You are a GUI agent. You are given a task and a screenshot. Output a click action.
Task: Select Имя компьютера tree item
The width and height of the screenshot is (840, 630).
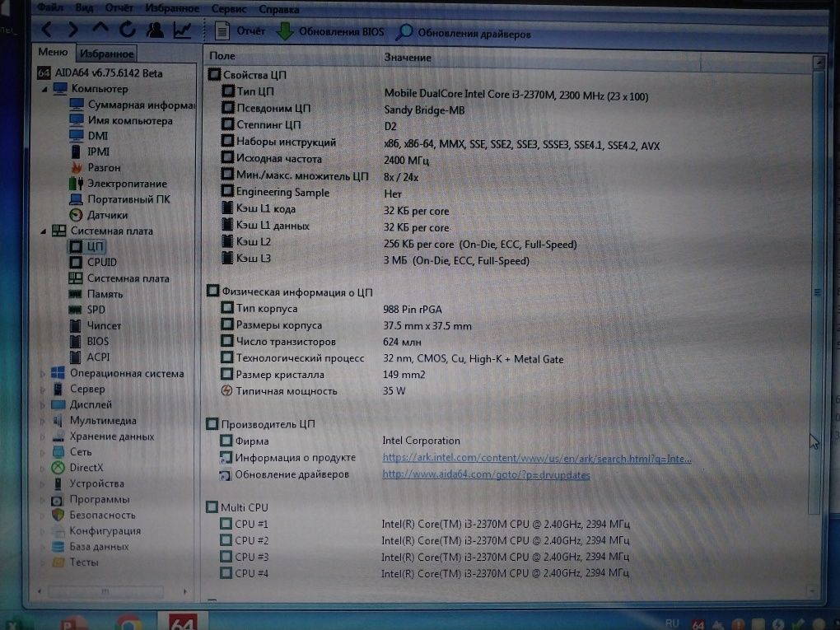click(x=121, y=120)
